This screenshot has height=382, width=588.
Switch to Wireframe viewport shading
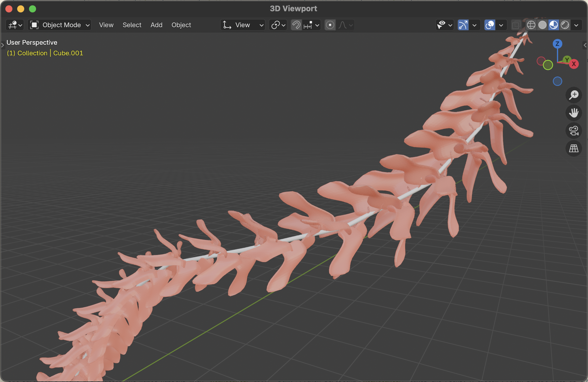pos(531,25)
